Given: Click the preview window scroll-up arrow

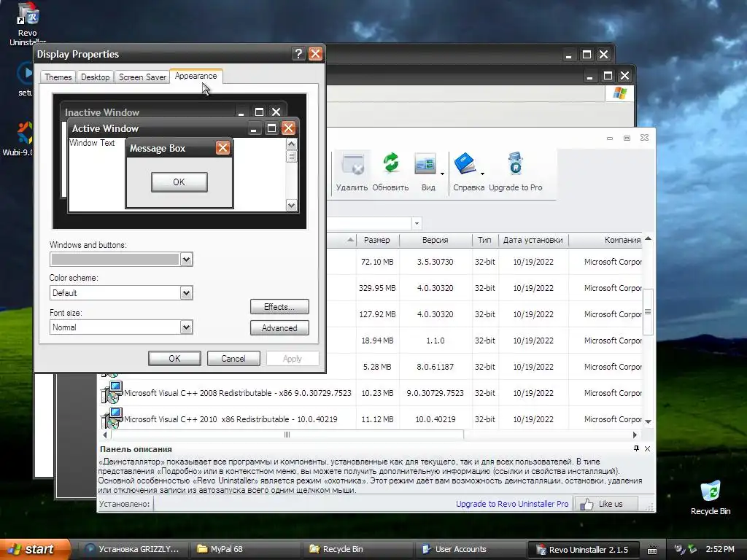Looking at the screenshot, I should pos(292,144).
